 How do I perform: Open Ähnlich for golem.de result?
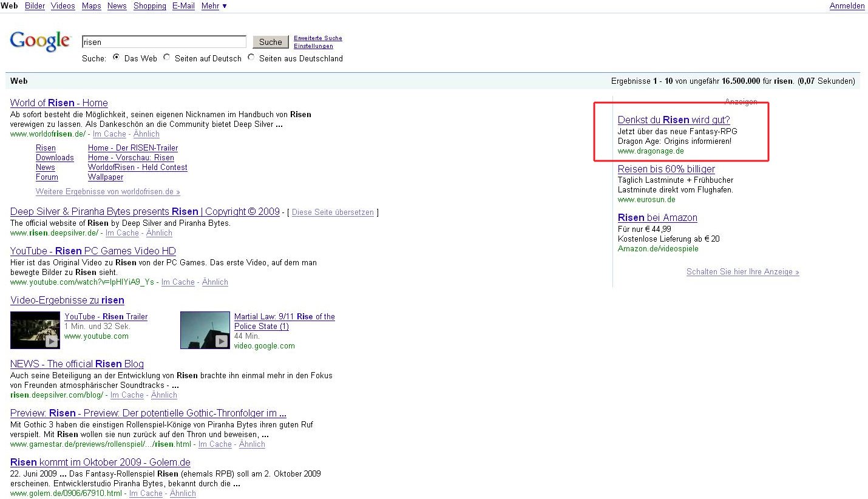coord(183,494)
